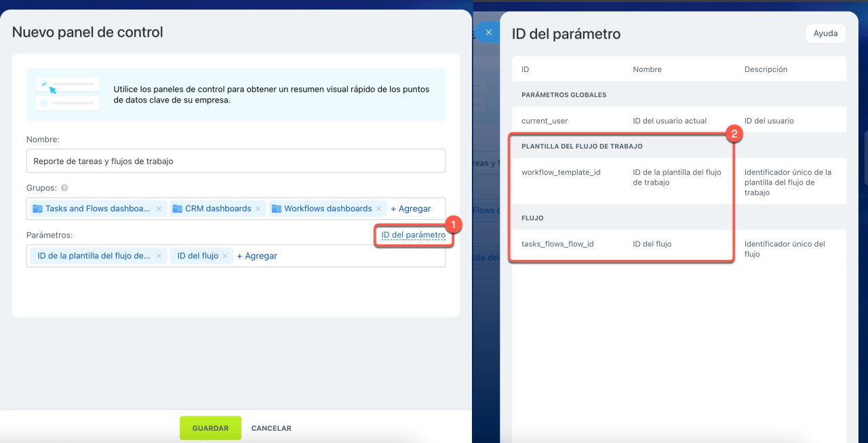Select the tasks_flows_flow_id row

click(x=557, y=244)
